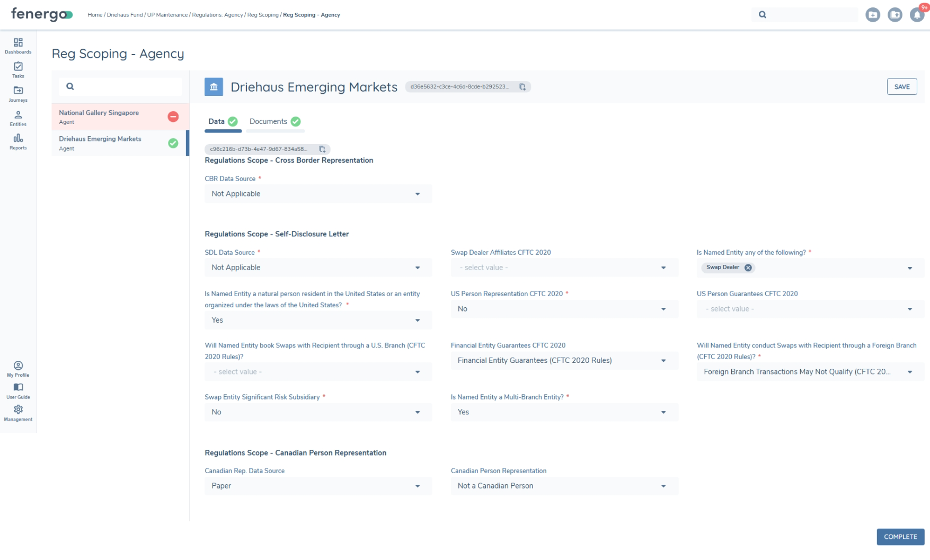
Task: Copy the Driehaus Emerging Markets entity ID
Action: coord(523,86)
